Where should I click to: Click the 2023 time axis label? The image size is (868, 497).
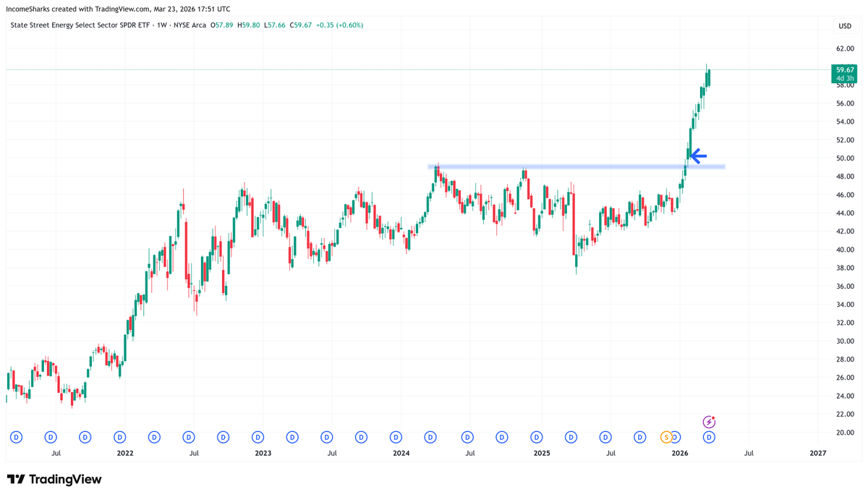(263, 454)
